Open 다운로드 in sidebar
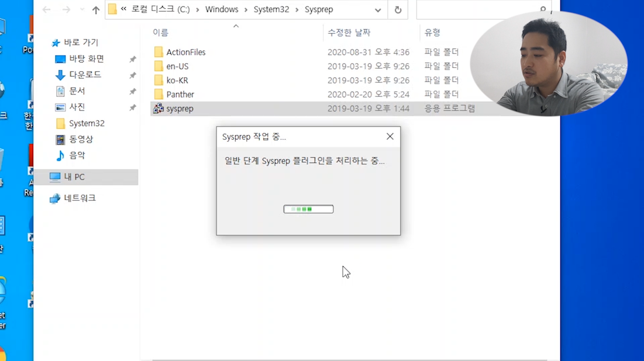 point(85,75)
